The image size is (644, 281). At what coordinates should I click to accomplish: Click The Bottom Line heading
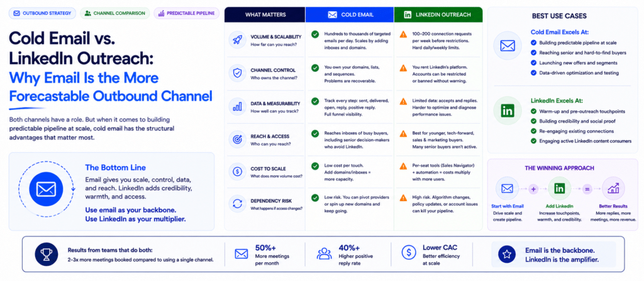[115, 168]
